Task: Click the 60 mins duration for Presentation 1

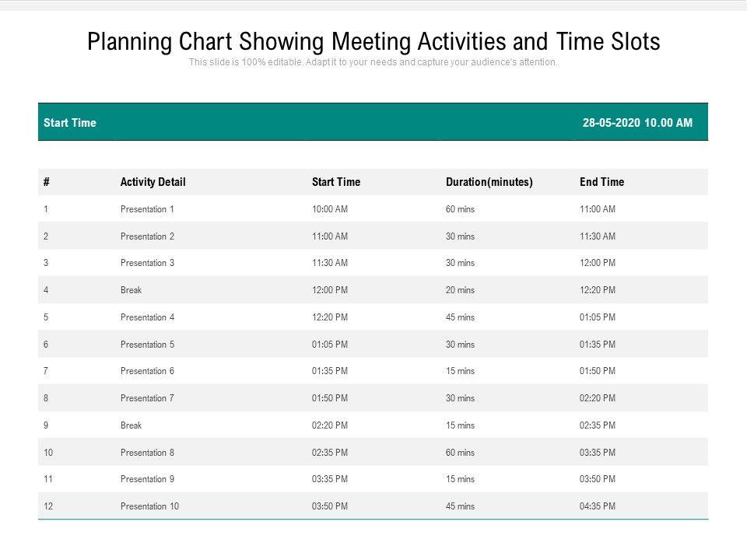Action: (460, 209)
